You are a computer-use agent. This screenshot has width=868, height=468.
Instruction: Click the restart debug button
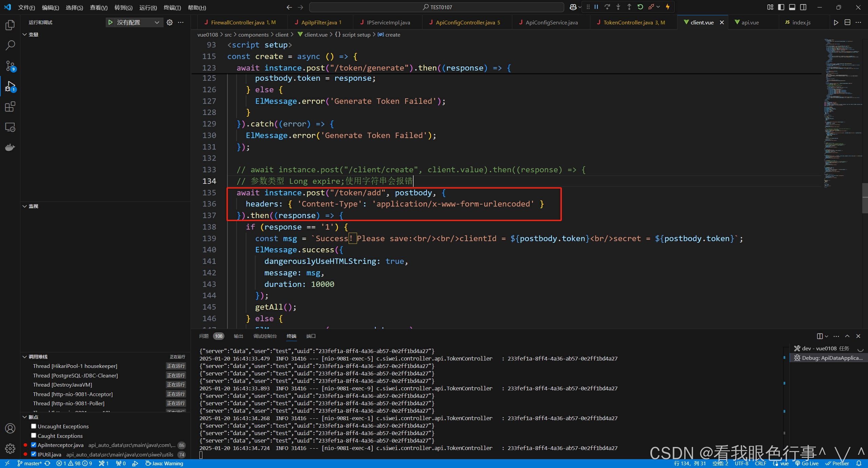coord(640,7)
